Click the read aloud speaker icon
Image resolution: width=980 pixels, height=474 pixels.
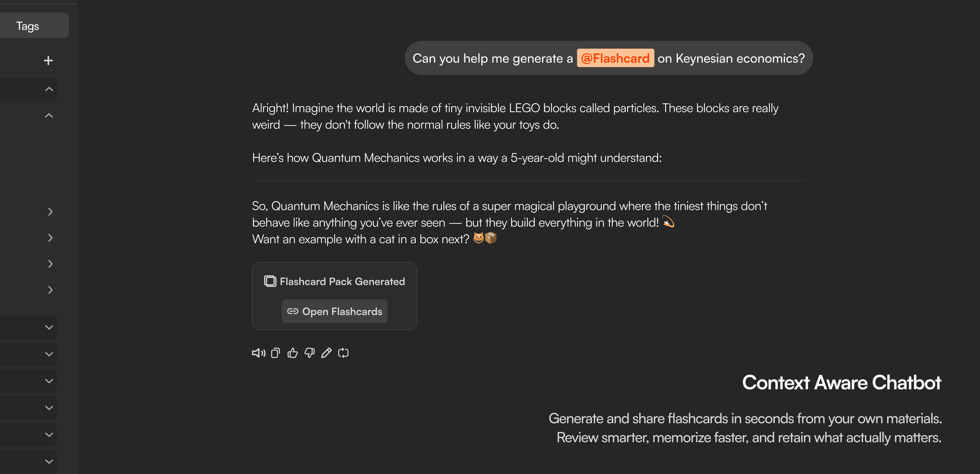coord(258,353)
